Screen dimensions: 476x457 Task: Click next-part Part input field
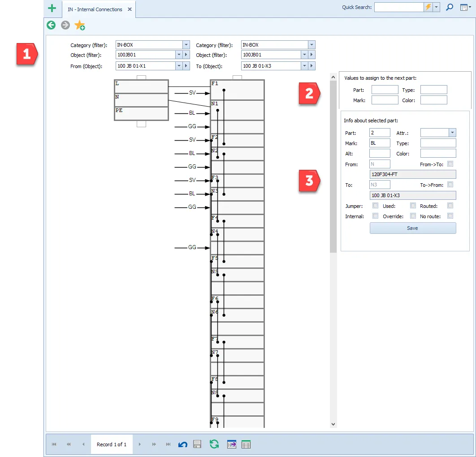point(385,90)
